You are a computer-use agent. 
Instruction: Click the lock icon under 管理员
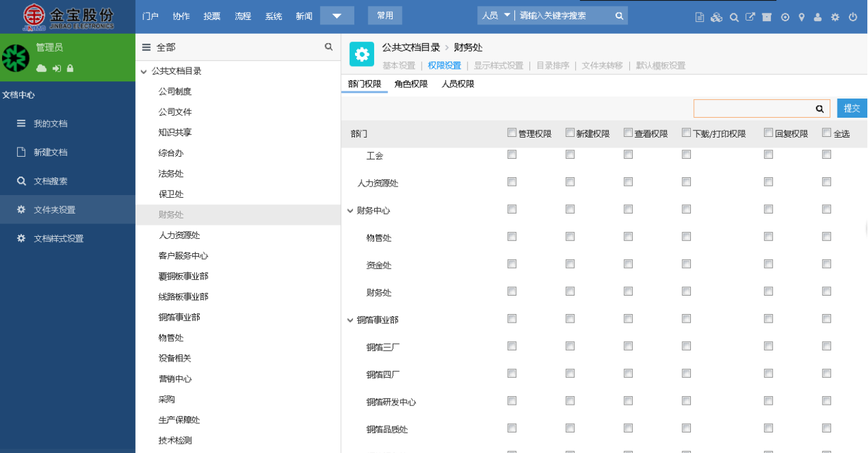coord(70,68)
